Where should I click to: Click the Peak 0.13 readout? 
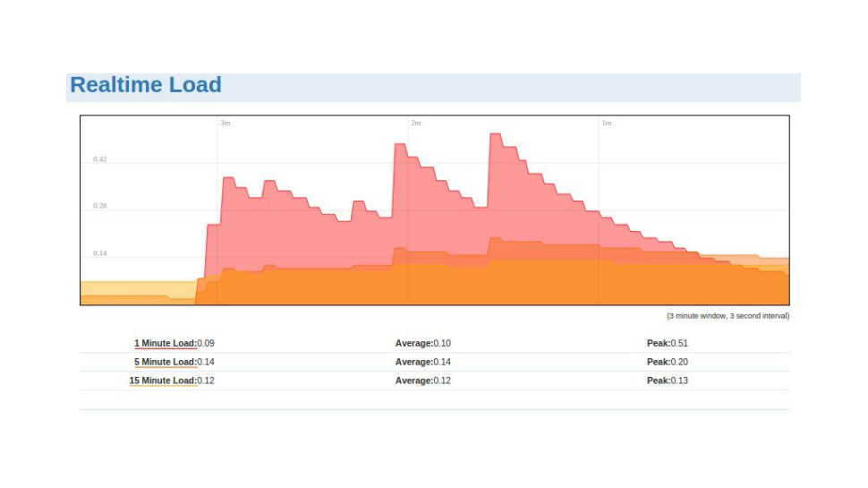(x=667, y=381)
